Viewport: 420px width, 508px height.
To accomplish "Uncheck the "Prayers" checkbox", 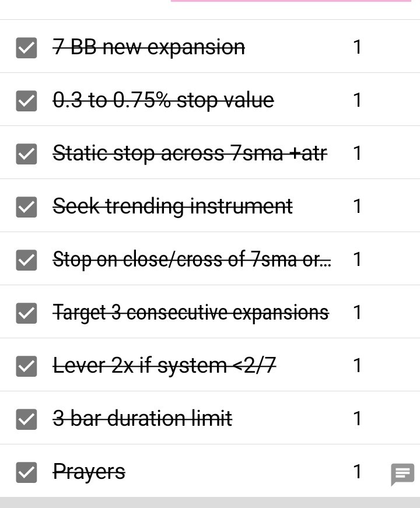I will pyautogui.click(x=26, y=472).
